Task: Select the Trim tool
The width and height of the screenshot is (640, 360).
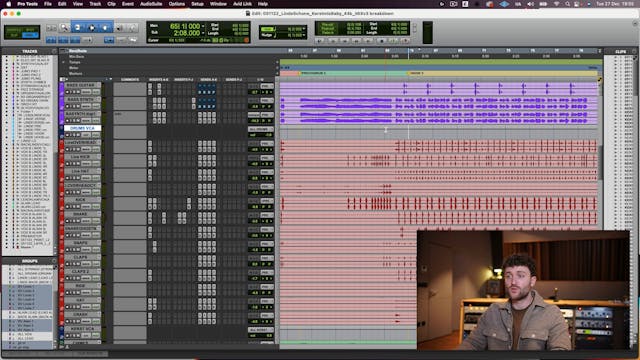Action: (77, 28)
